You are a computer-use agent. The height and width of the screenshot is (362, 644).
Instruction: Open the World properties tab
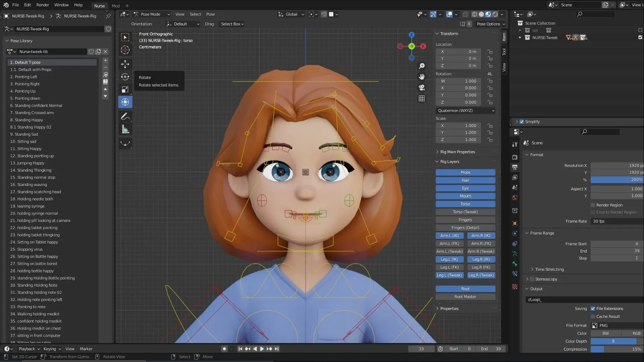[515, 197]
